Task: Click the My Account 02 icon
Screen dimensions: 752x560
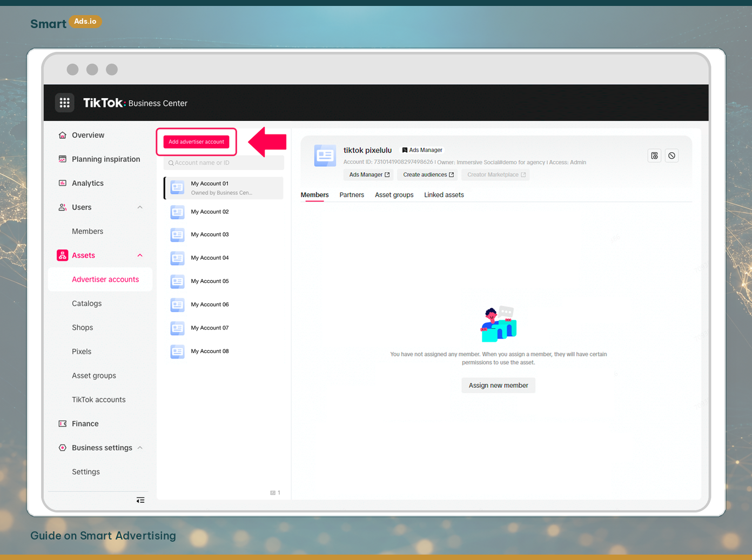Action: pyautogui.click(x=178, y=212)
